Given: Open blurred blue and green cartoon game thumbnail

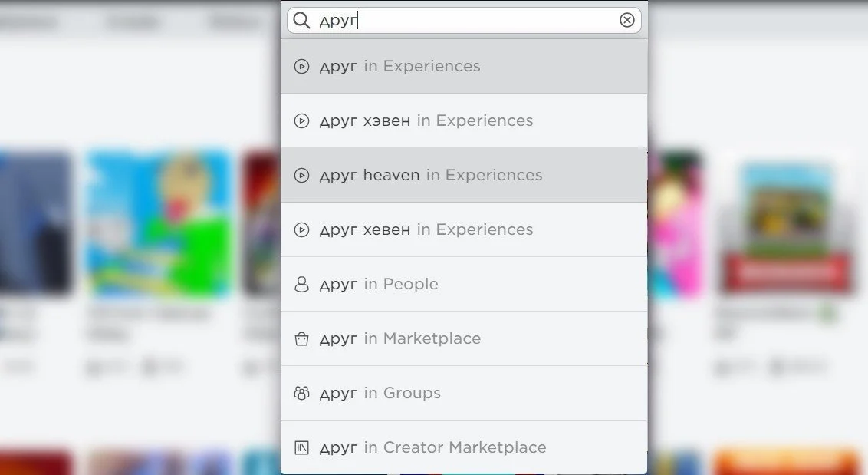Looking at the screenshot, I should click(x=159, y=223).
